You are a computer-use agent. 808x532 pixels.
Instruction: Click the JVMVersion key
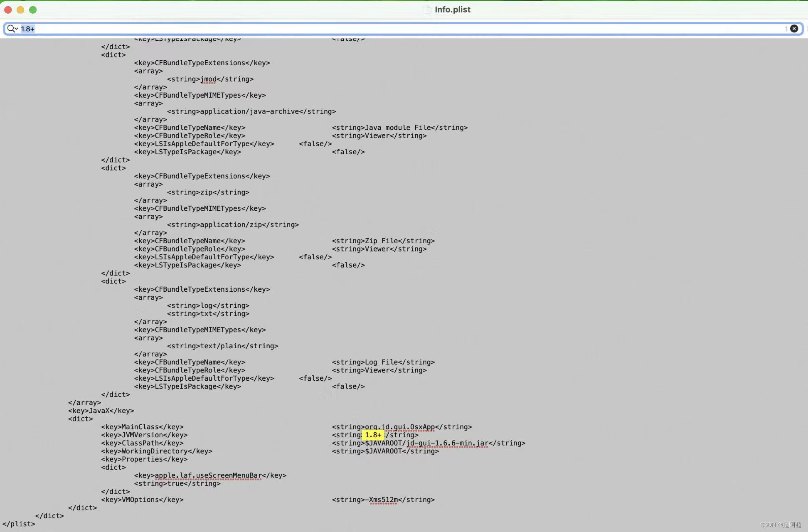coord(144,435)
